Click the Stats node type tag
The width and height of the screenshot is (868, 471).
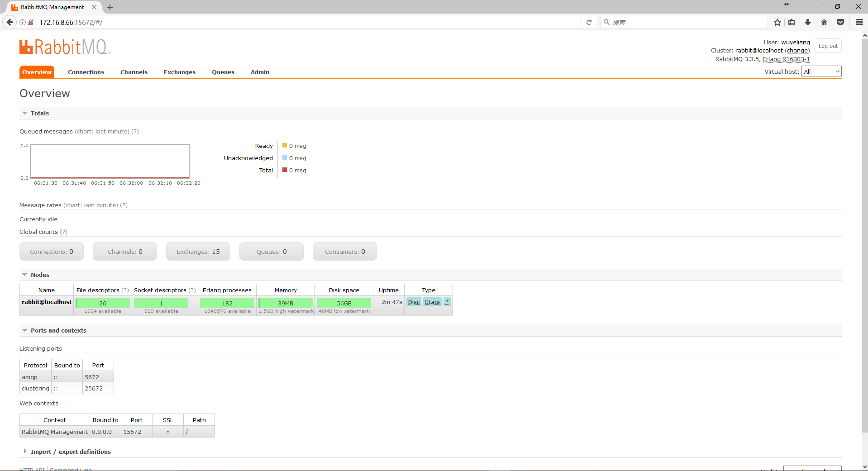432,302
